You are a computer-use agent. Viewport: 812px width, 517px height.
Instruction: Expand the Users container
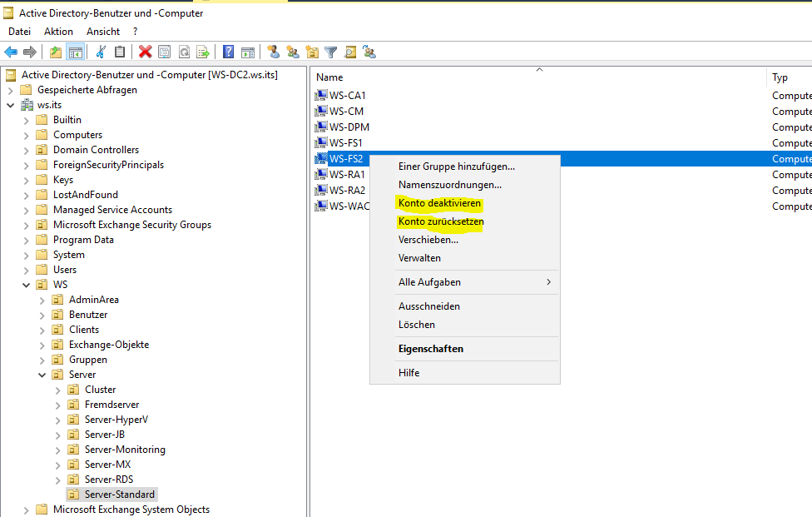click(27, 271)
